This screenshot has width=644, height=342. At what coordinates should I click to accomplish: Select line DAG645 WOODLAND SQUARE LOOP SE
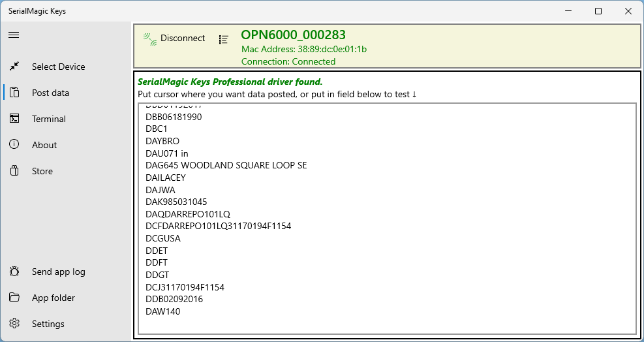(x=226, y=166)
